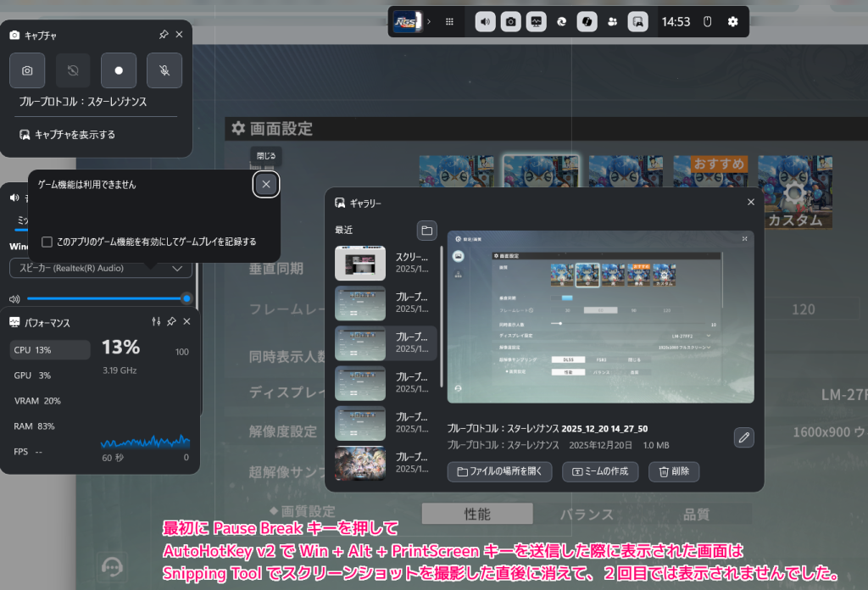Rename the capture using the pencil icon
The height and width of the screenshot is (590, 868).
[743, 437]
